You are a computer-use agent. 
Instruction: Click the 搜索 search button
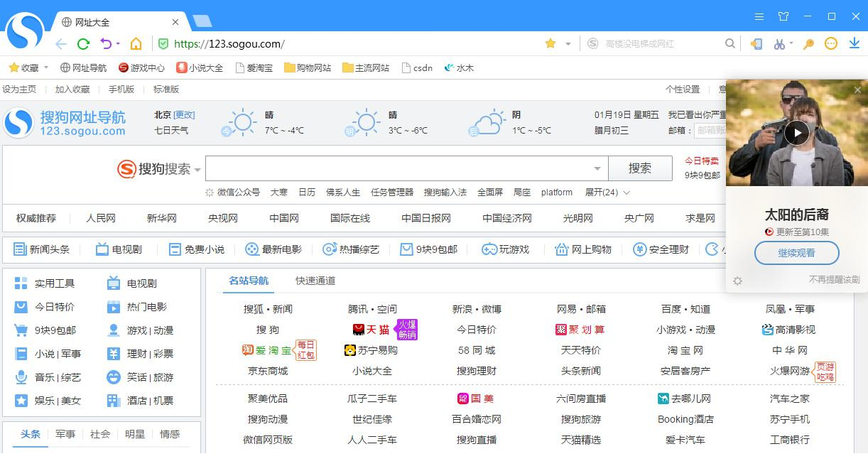point(640,168)
